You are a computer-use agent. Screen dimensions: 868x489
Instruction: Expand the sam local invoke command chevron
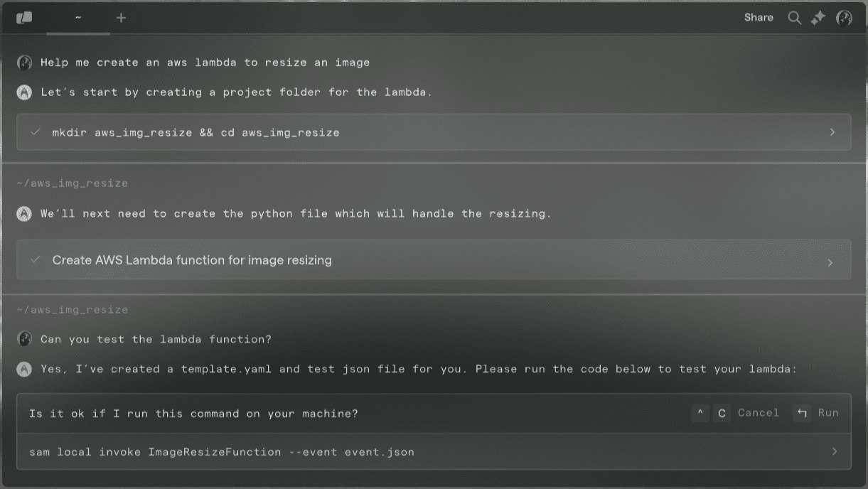click(834, 451)
